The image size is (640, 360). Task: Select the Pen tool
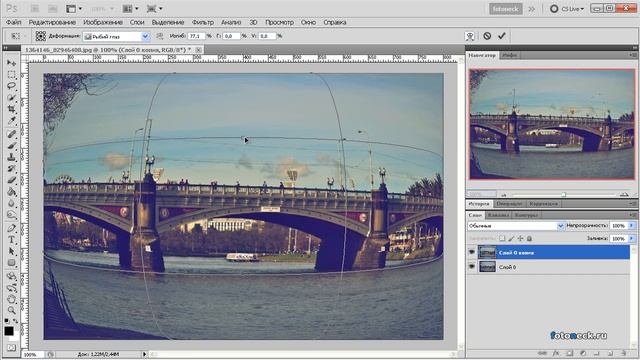(x=11, y=228)
